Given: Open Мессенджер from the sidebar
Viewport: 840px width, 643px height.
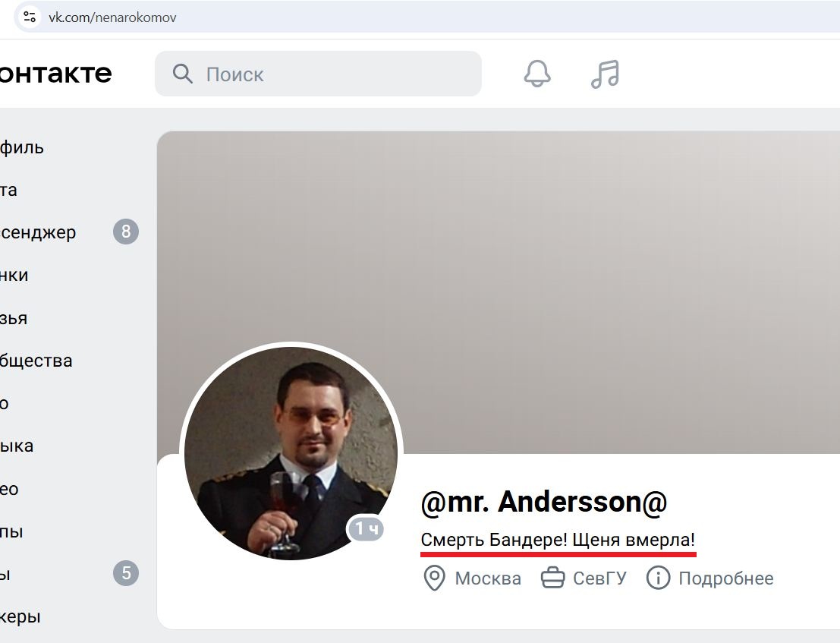Looking at the screenshot, I should (38, 232).
